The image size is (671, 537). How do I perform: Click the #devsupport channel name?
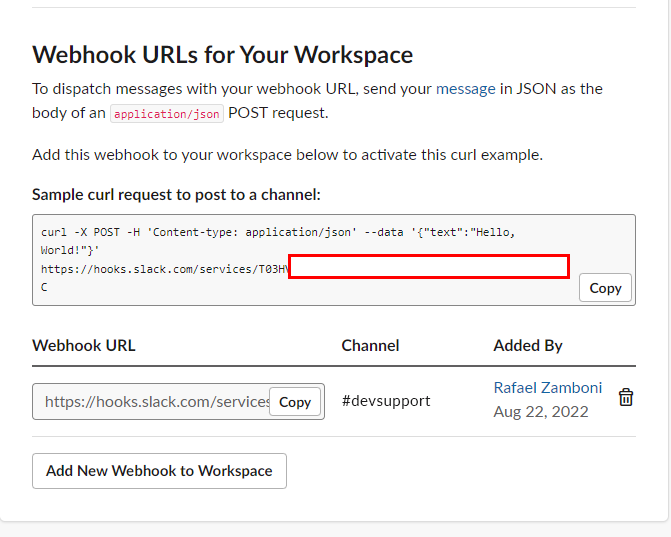click(x=386, y=401)
